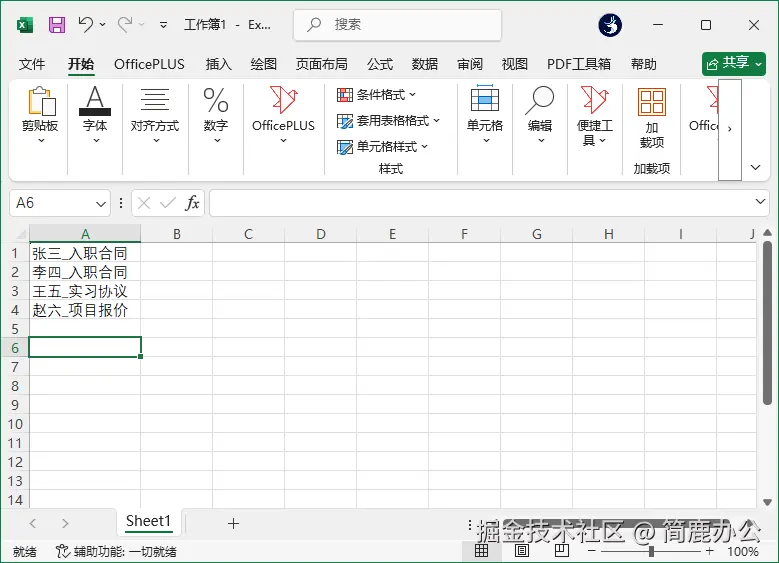779x563 pixels.
Task: Click the Excel logo icon
Action: point(25,25)
